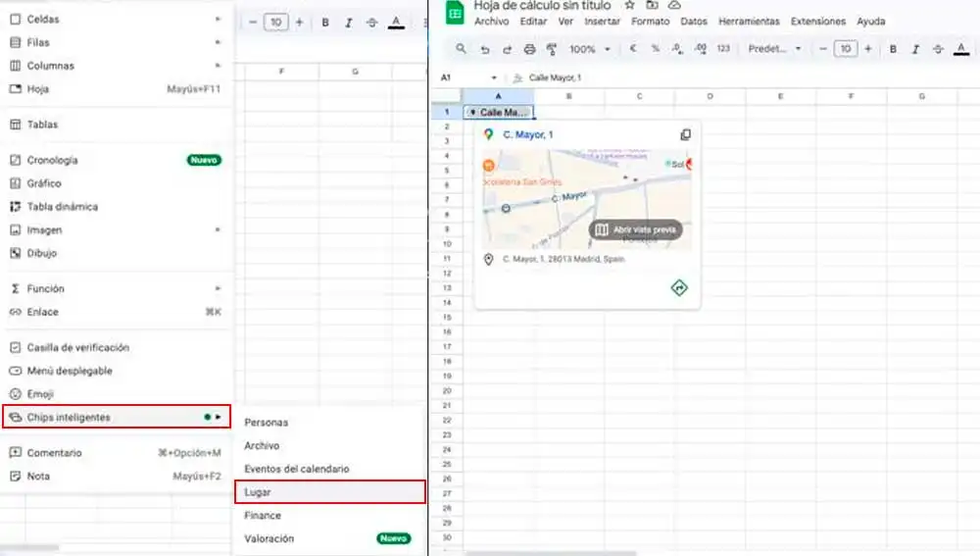Click the cloud save status icon
The height and width of the screenshot is (556, 980).
(x=674, y=5)
